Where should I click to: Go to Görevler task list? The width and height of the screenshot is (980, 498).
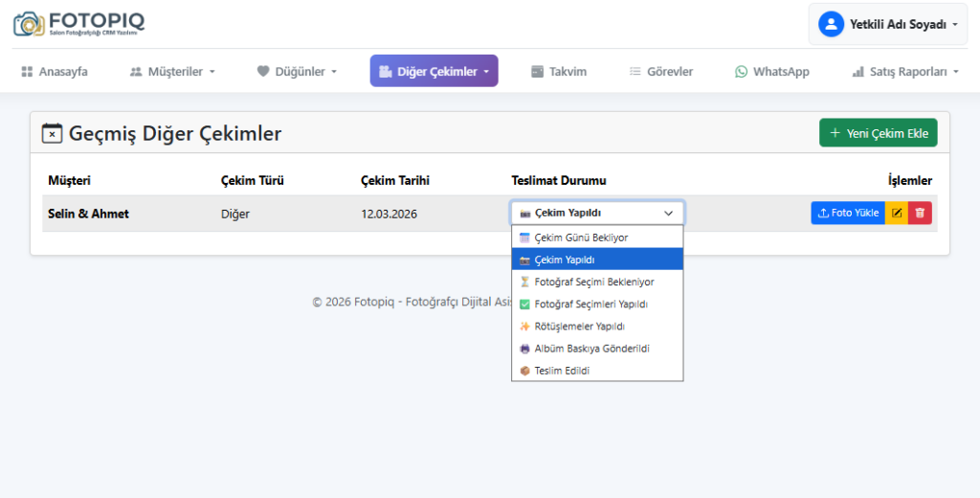660,72
